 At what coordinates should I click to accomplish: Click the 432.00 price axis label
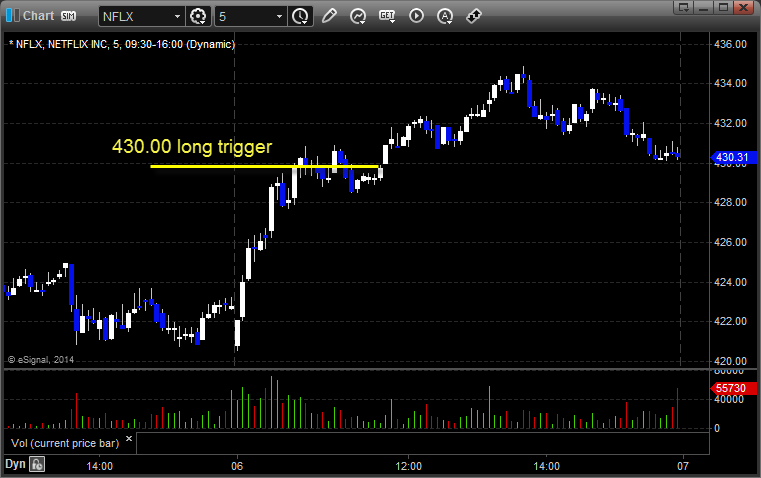point(730,123)
